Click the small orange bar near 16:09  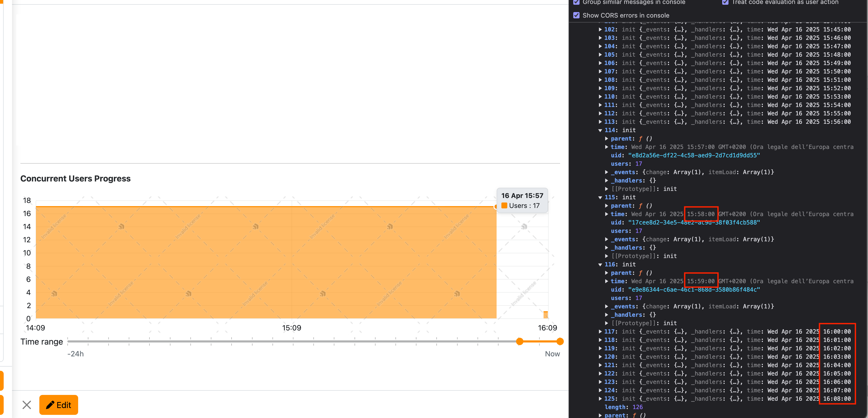pos(545,315)
